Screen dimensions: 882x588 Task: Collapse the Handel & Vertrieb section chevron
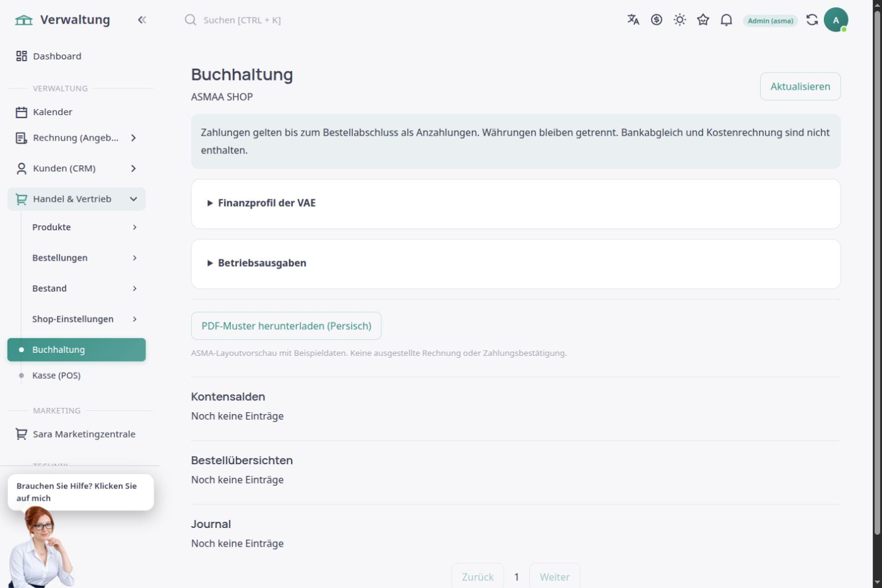tap(133, 199)
